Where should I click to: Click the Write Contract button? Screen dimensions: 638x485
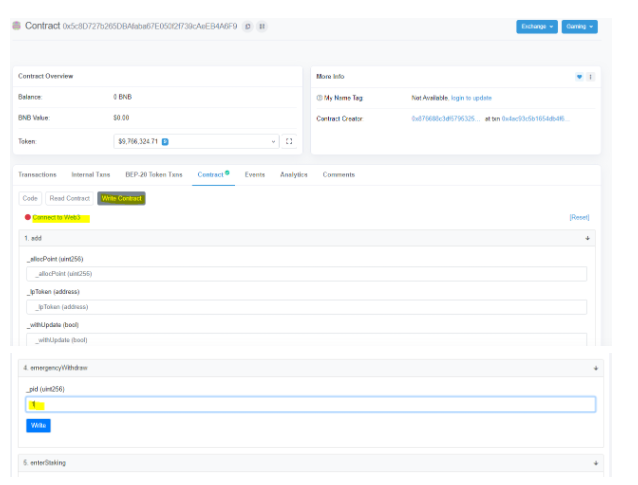pos(121,198)
